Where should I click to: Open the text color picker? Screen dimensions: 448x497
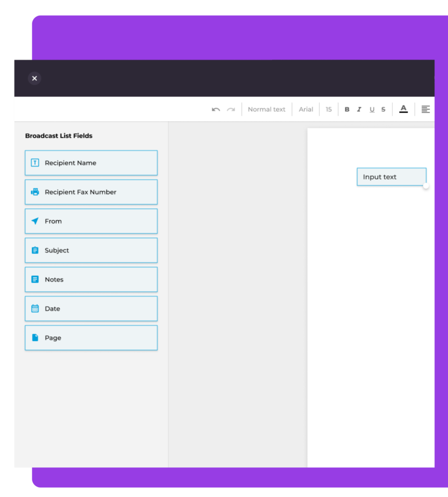click(x=403, y=109)
